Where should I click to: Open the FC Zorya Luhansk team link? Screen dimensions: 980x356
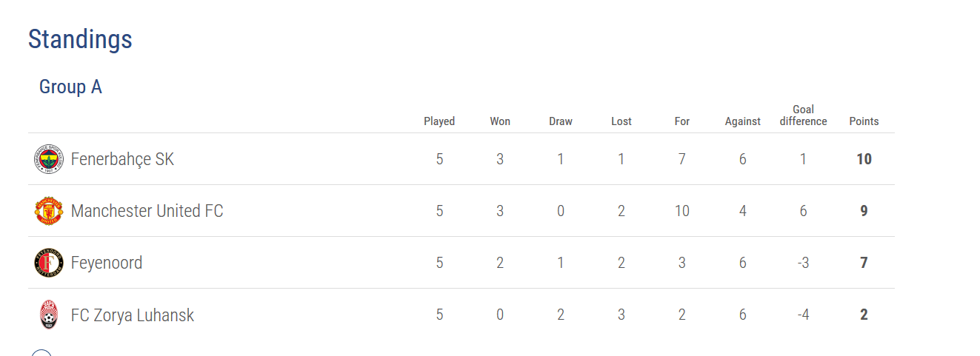pos(133,315)
